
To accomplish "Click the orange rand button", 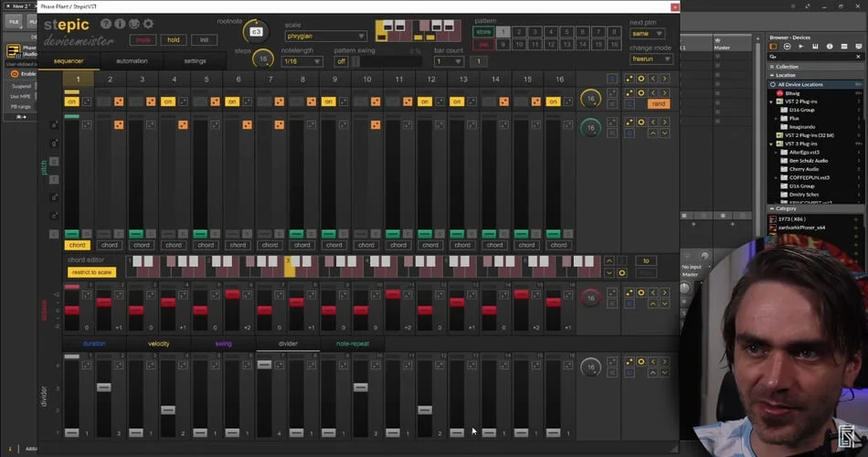I will point(659,104).
